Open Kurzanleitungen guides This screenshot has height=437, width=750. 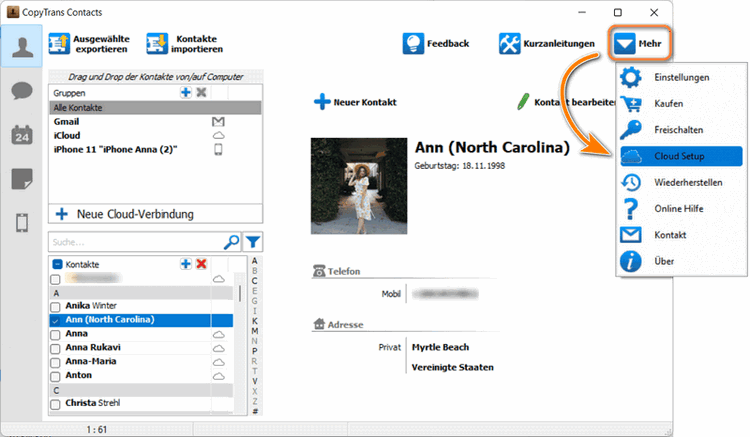(x=547, y=44)
